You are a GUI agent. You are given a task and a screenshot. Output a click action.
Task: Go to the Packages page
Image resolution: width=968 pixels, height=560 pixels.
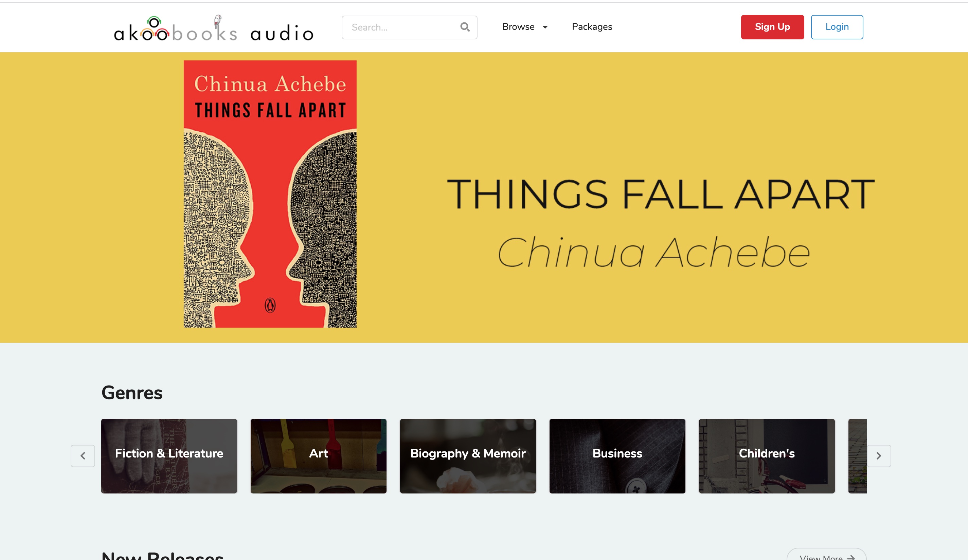coord(592,27)
